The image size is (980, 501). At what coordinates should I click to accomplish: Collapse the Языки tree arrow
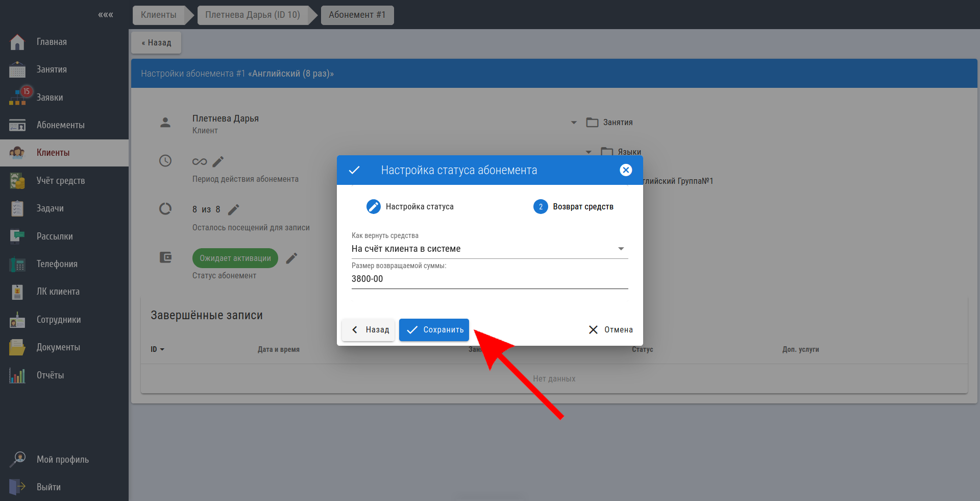click(x=589, y=152)
